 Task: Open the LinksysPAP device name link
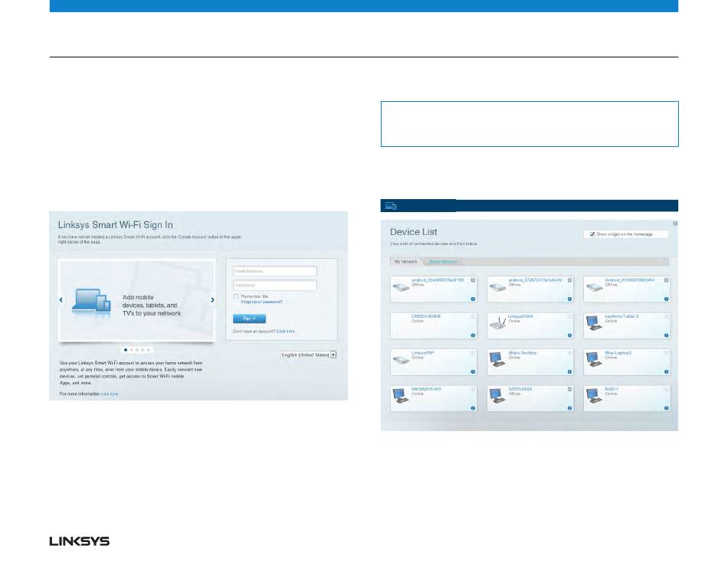[x=422, y=353]
